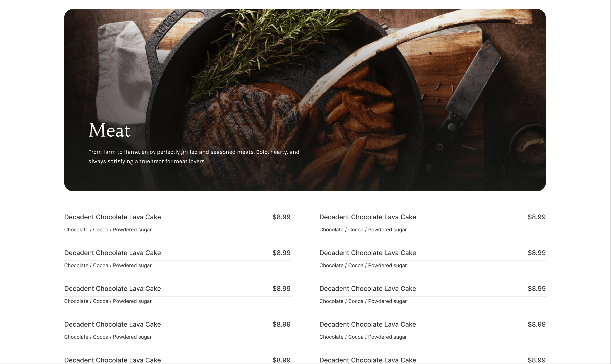Click the $8.99 price of first right item
611x364 pixels.
pyautogui.click(x=537, y=217)
